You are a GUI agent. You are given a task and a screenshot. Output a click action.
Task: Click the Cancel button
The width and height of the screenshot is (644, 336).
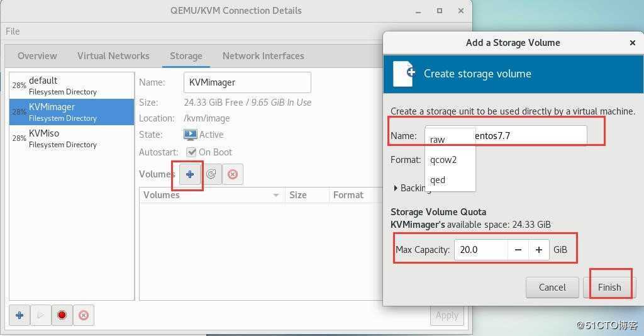click(x=552, y=287)
